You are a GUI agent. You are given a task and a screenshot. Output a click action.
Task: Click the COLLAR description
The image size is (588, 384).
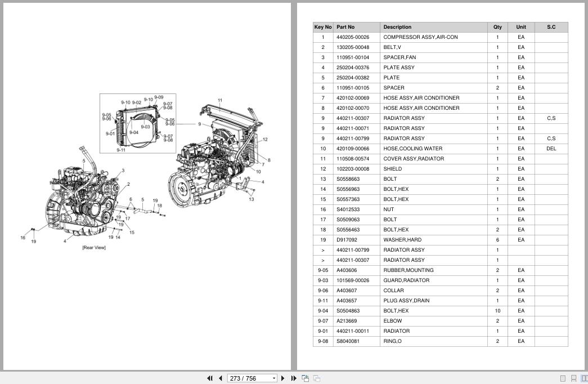coord(393,291)
